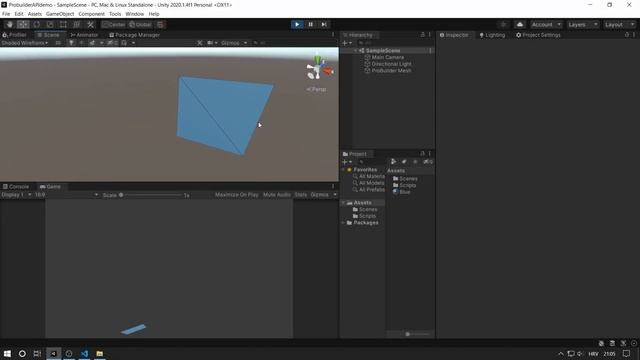The image size is (640, 360).
Task: Open the cloud services icon
Action: [x=520, y=24]
